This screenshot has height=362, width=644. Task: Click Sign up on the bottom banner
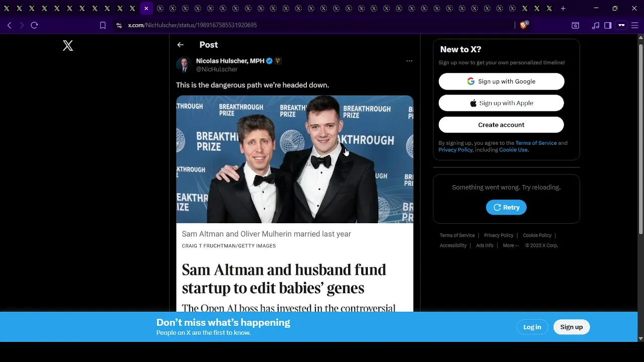coord(572,327)
